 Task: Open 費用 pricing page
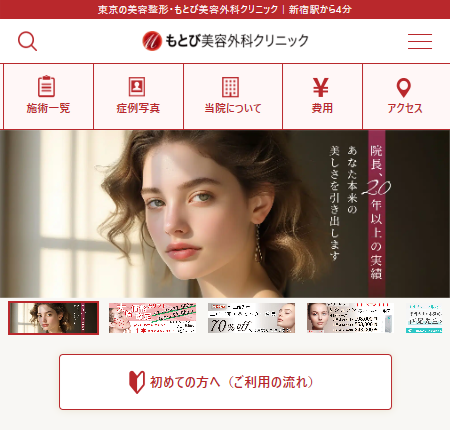322,96
